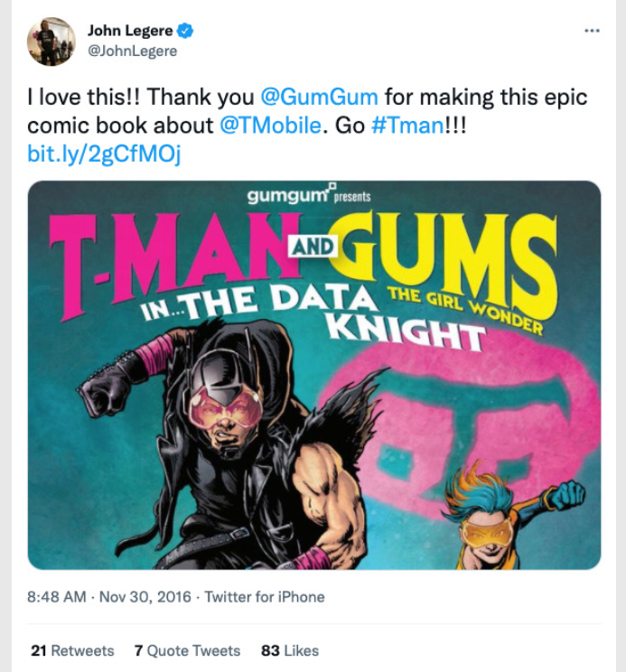Follow the bit.ly/2gCfMOj link
The width and height of the screenshot is (626, 672).
pos(104,154)
